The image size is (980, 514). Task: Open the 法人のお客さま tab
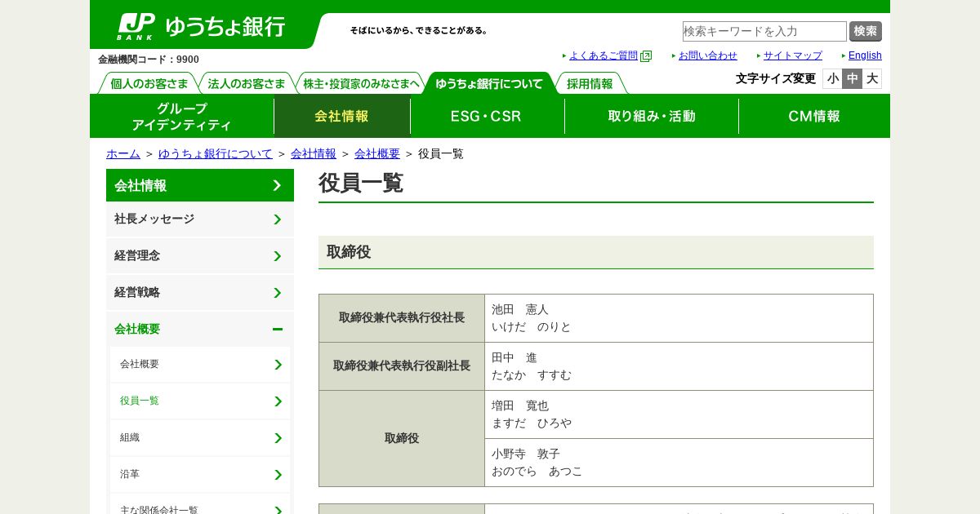(247, 83)
